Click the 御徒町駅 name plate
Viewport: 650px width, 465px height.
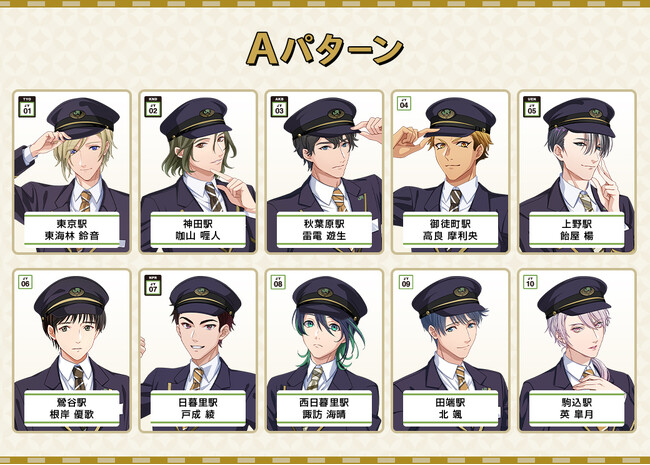tap(450, 230)
